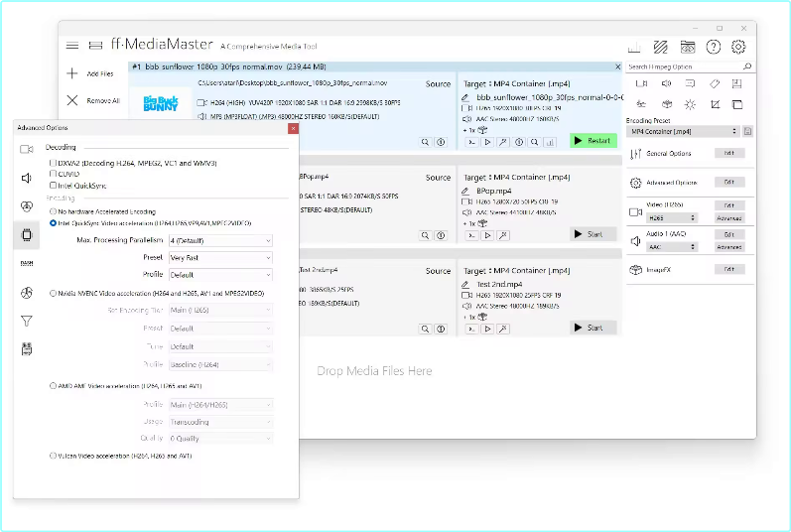Check the CUVID decoding option
Screen dimensions: 791x532
pos(54,174)
